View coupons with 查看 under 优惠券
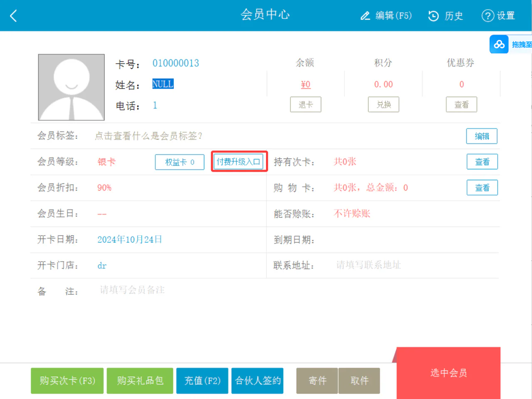The image size is (532, 399). click(x=461, y=105)
